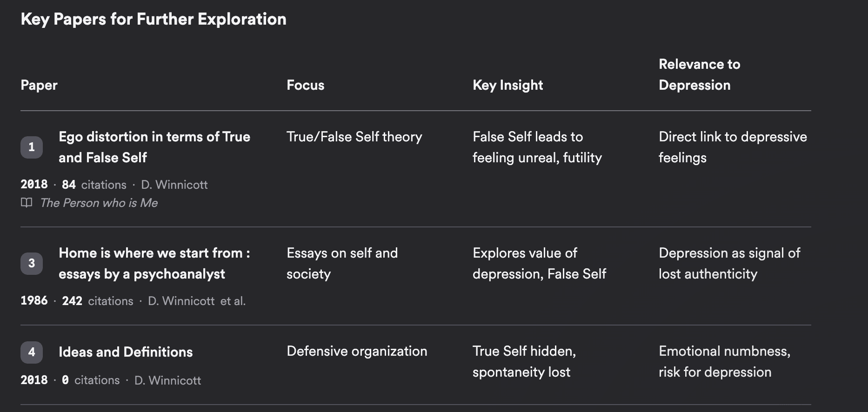
Task: Click author D. Winnicott et al.
Action: [196, 301]
